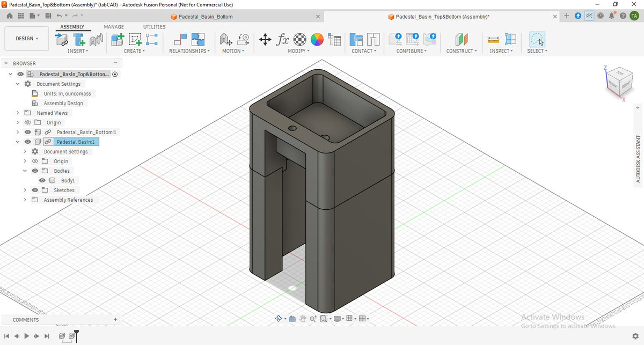Click the Measure ruler icon in Inspect

point(493,39)
